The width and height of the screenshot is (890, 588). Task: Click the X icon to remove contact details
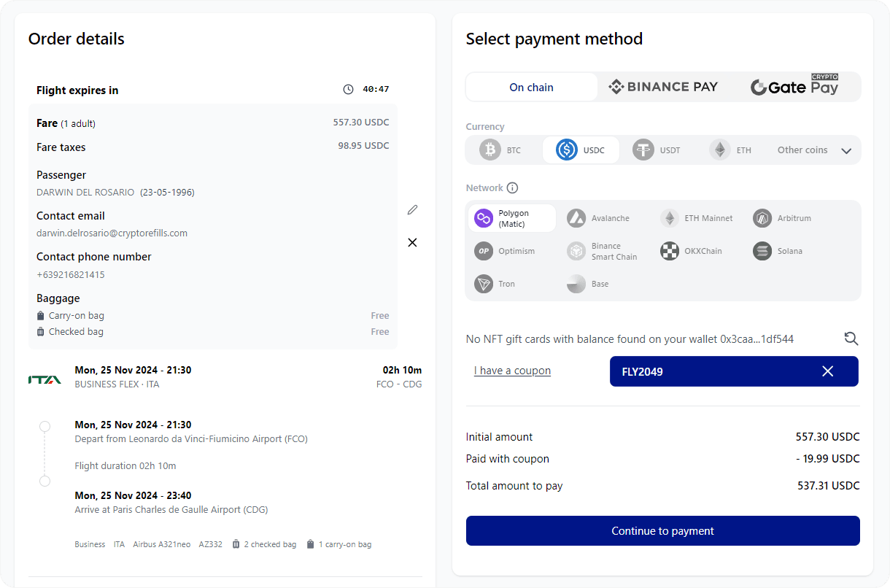click(x=412, y=242)
